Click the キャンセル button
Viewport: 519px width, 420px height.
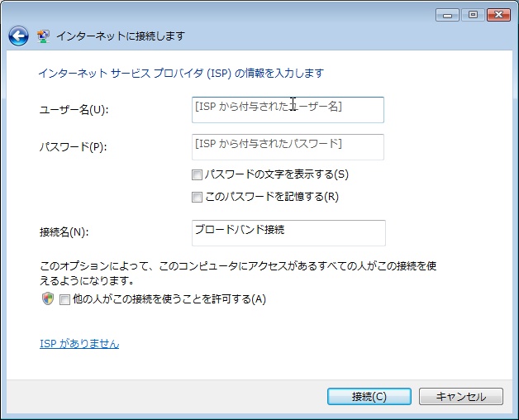(x=460, y=396)
